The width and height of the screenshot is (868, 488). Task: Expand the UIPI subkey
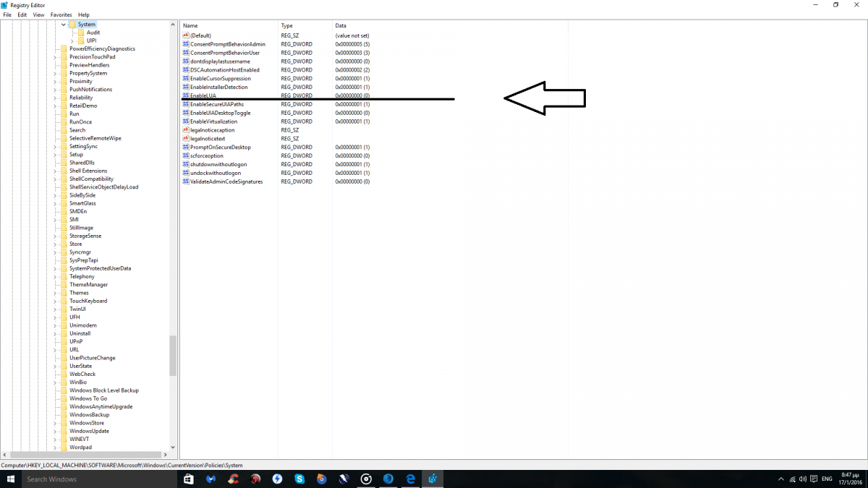[x=72, y=40]
